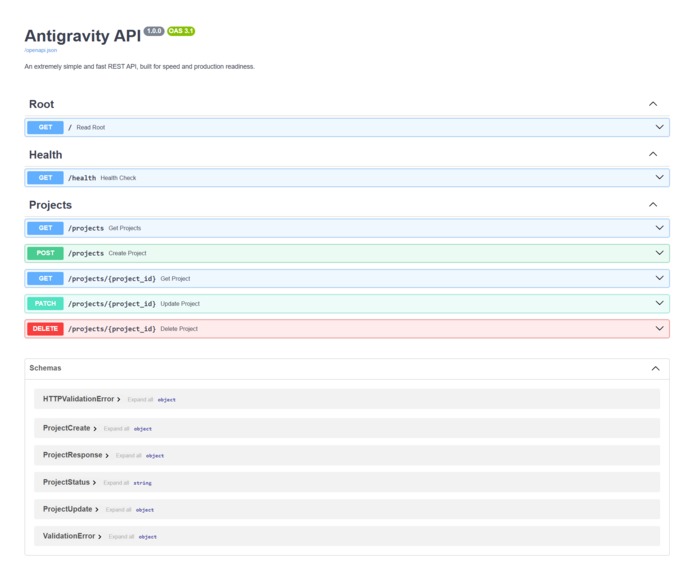Click the Health Check summary text
The image size is (694, 573).
coord(118,178)
